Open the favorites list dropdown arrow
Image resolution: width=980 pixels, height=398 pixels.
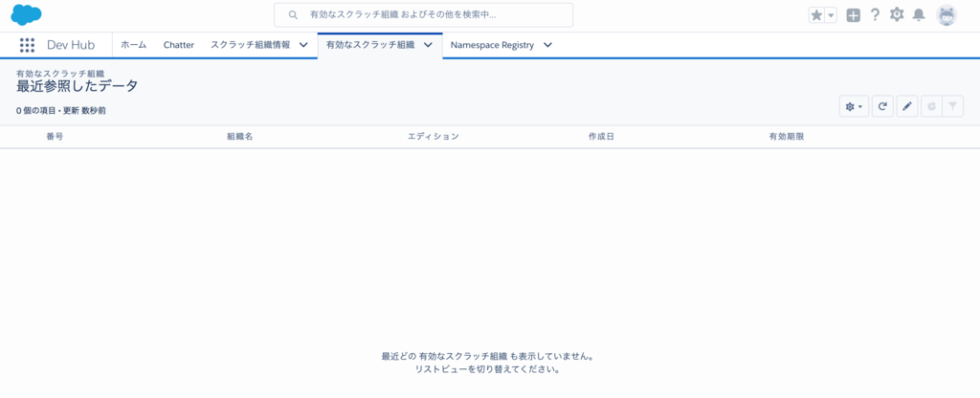831,15
